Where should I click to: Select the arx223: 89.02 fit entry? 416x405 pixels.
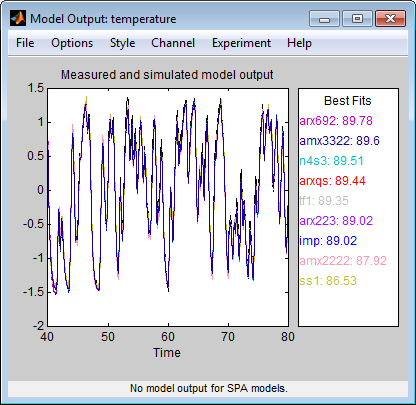336,221
